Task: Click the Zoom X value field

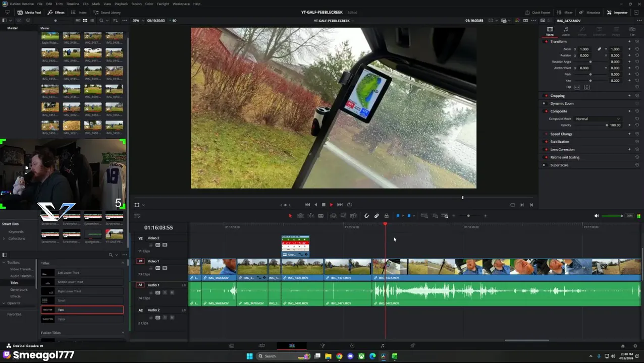Action: tap(584, 49)
